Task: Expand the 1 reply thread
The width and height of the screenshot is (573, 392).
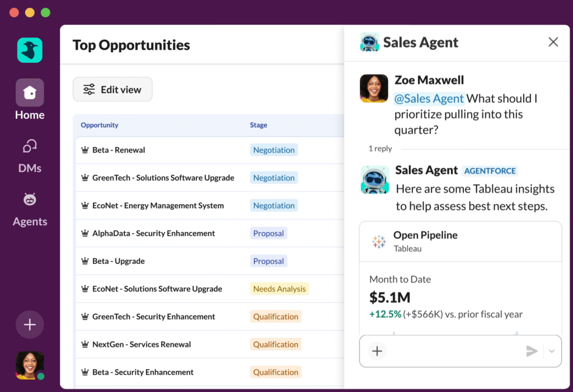Action: tap(380, 149)
